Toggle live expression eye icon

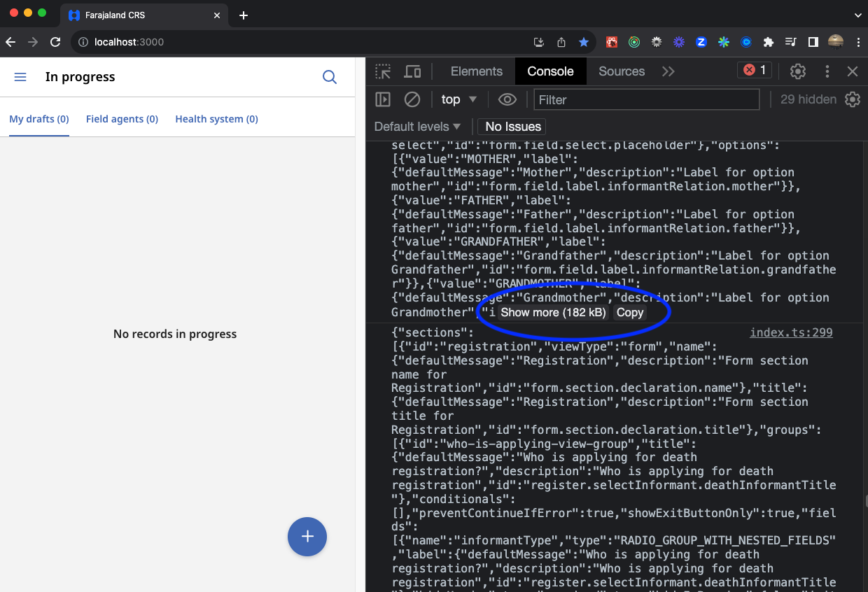click(507, 99)
